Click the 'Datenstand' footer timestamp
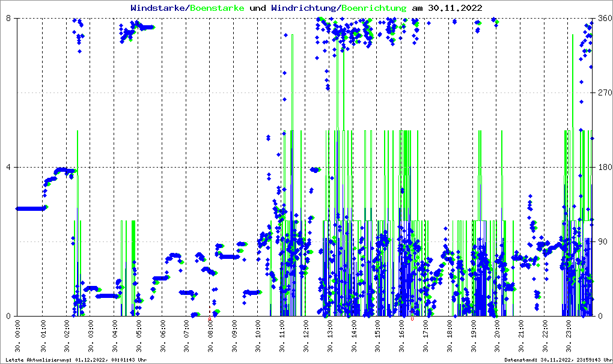This screenshot has width=613, height=364. click(557, 360)
